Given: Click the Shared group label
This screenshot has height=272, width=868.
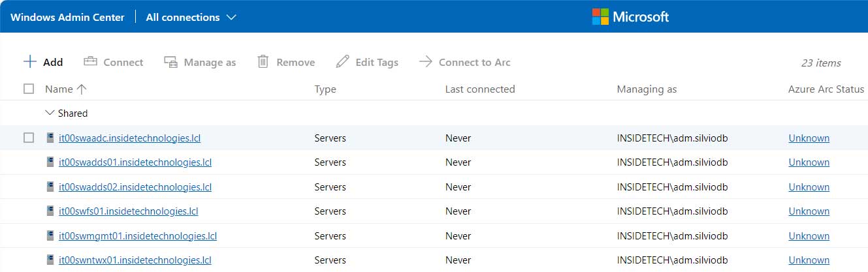Looking at the screenshot, I should pos(72,113).
